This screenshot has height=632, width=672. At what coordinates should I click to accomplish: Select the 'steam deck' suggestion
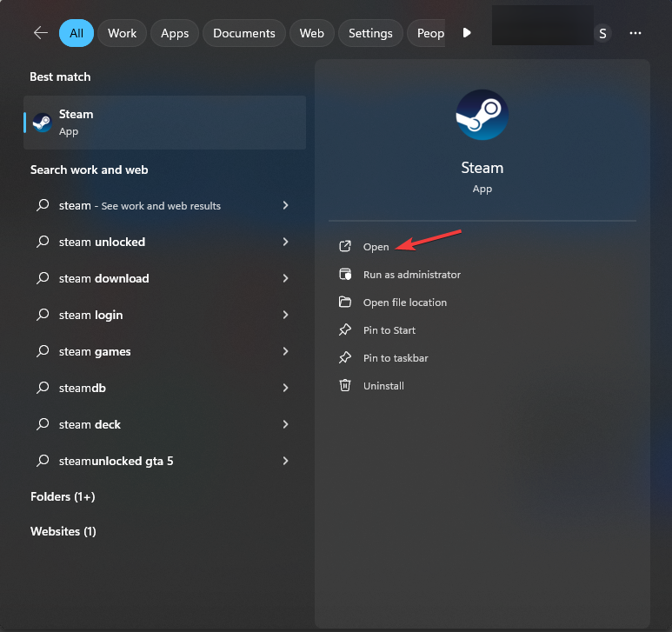(x=165, y=424)
